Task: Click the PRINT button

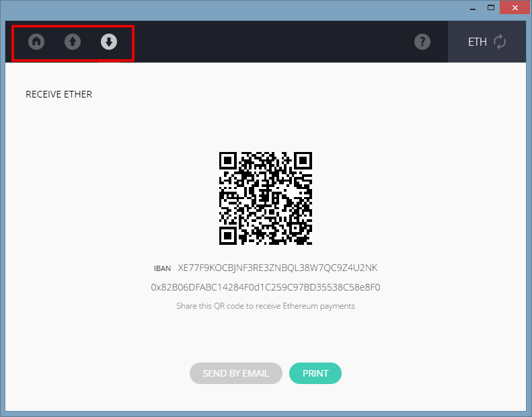Action: [315, 373]
